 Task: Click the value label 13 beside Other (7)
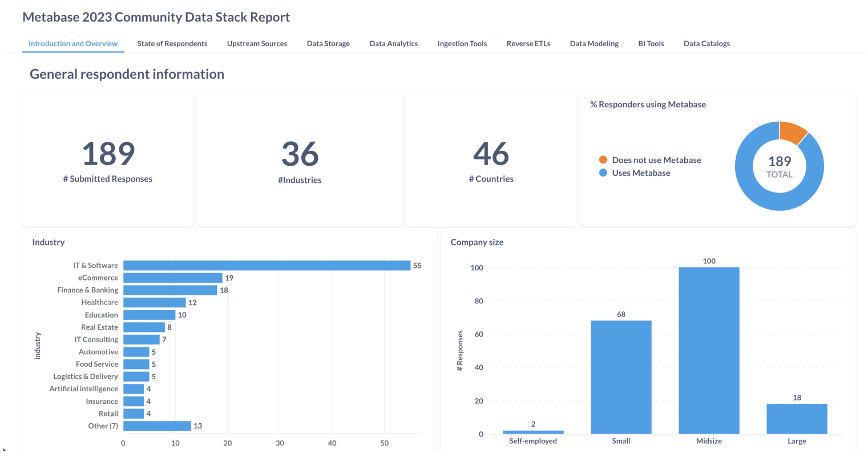pos(197,426)
